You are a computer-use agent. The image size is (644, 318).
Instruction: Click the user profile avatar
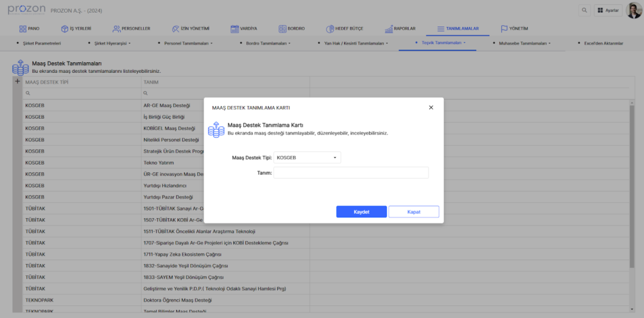[633, 11]
